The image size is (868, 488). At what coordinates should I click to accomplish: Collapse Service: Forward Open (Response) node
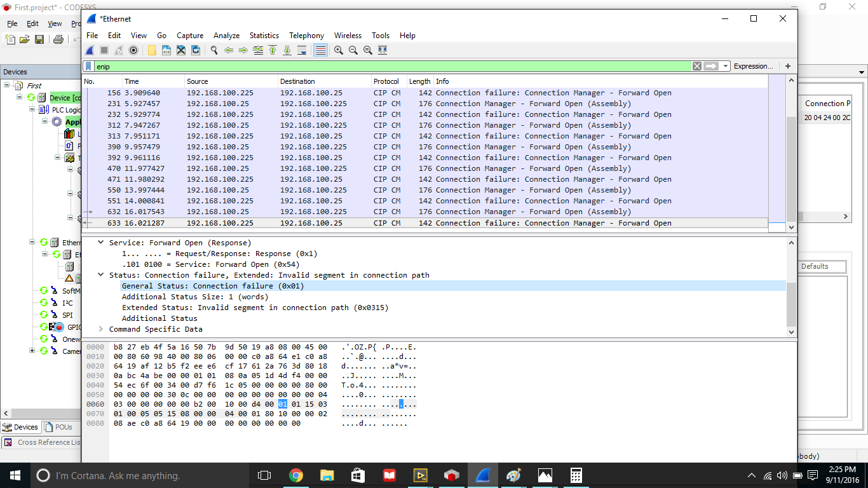pos(100,243)
